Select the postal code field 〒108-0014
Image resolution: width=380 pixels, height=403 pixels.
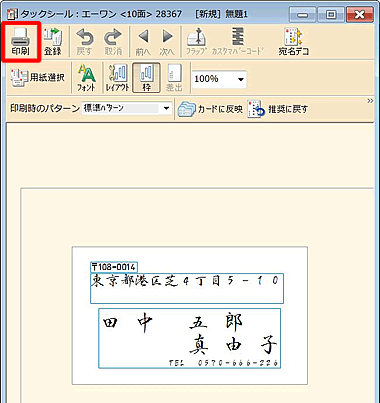pyautogui.click(x=114, y=267)
